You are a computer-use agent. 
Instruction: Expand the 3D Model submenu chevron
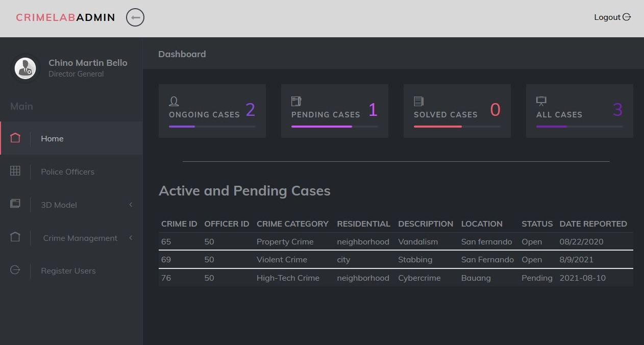pos(131,205)
